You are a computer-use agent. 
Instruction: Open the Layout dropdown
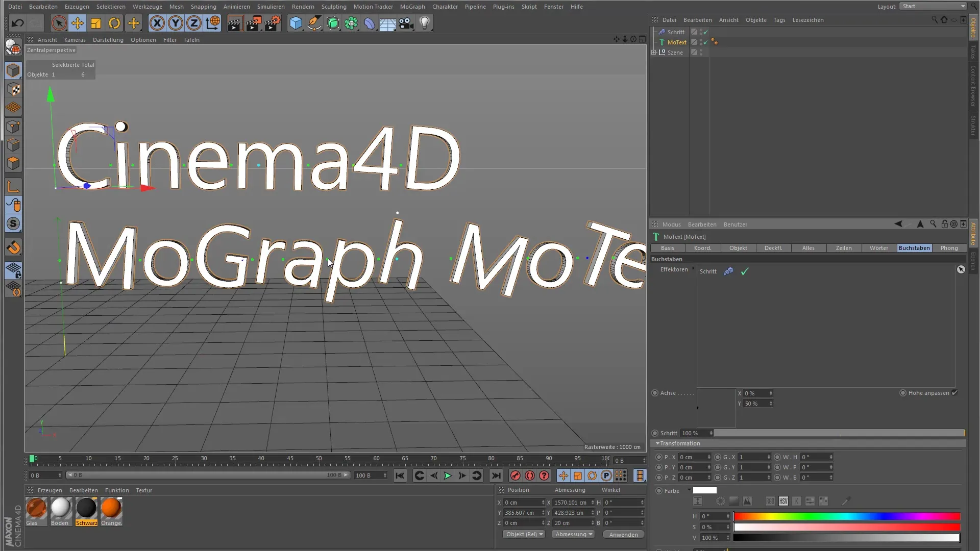(933, 6)
